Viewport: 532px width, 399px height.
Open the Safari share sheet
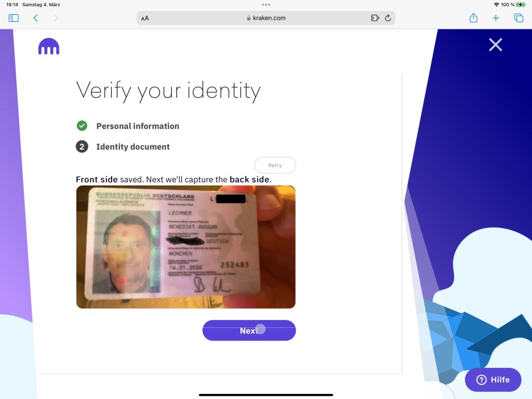(x=473, y=18)
